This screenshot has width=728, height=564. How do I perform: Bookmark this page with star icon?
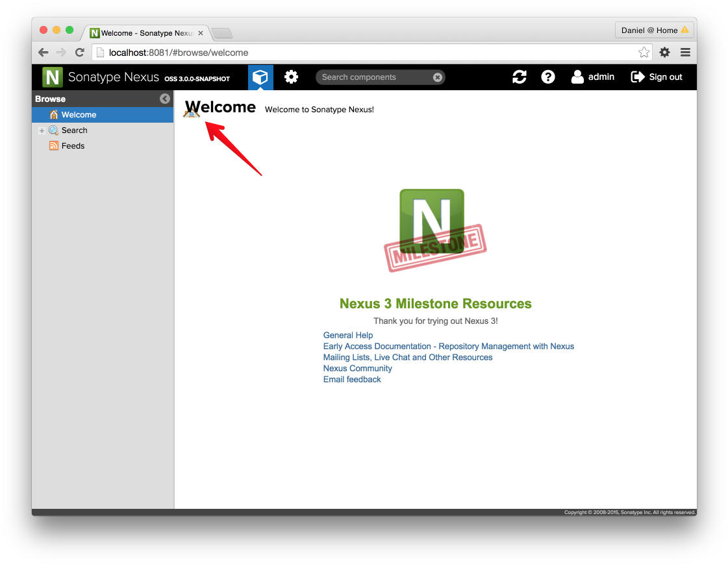point(644,53)
